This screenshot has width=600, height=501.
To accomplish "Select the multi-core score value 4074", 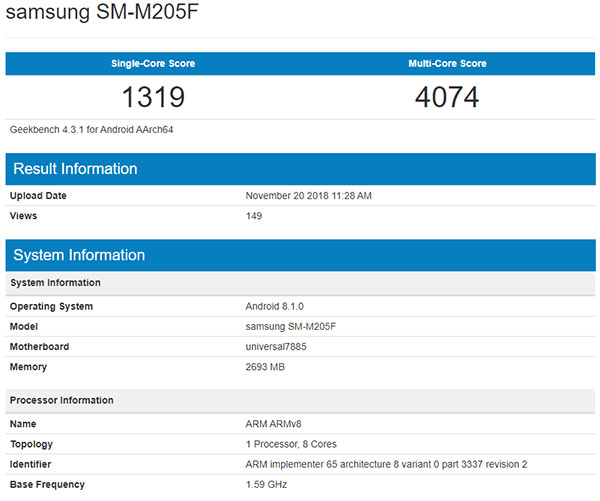I will pyautogui.click(x=447, y=98).
